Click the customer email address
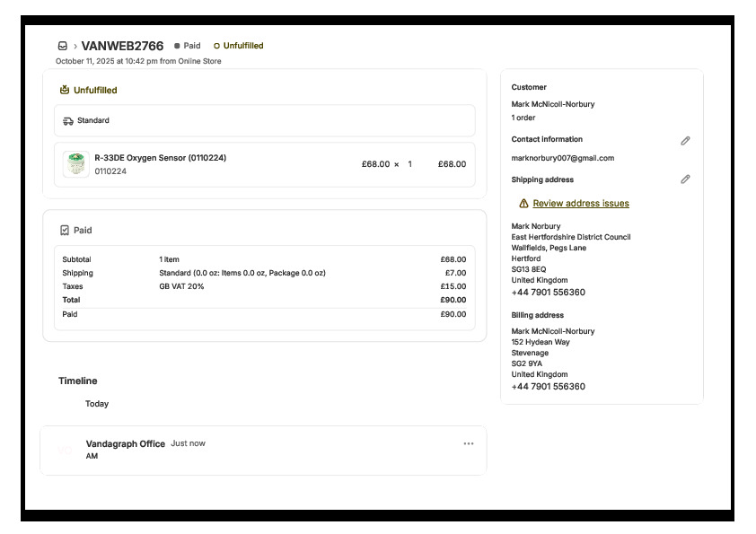The image size is (756, 534). click(562, 158)
